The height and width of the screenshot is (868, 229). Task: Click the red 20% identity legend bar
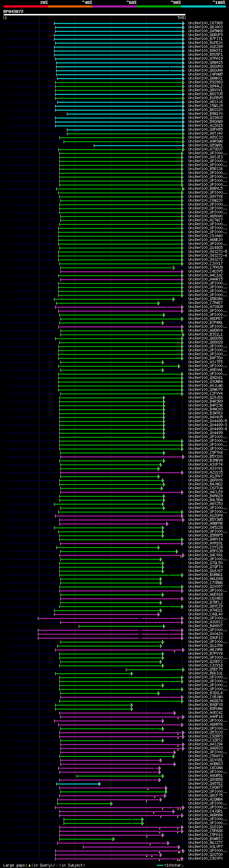[x=26, y=6]
